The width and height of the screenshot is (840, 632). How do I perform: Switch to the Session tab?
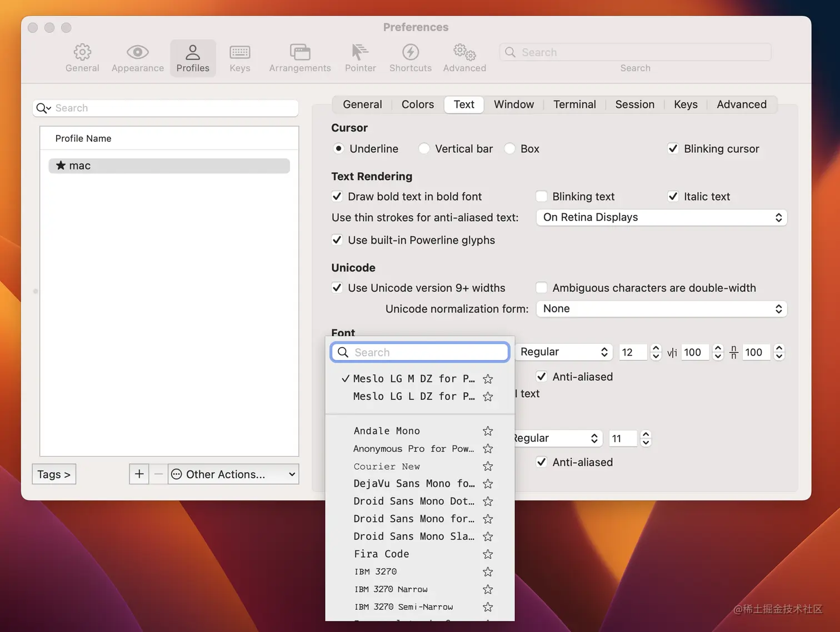coord(634,104)
